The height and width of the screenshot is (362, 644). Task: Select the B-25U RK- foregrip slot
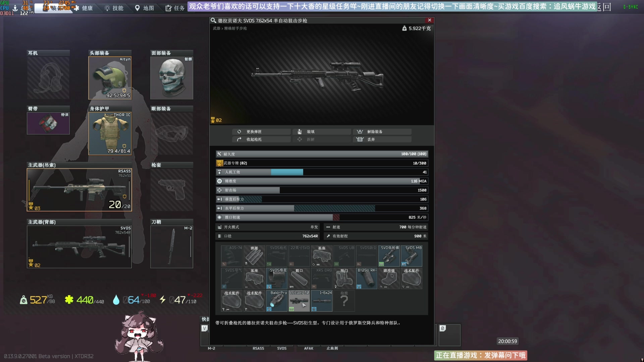click(x=367, y=278)
